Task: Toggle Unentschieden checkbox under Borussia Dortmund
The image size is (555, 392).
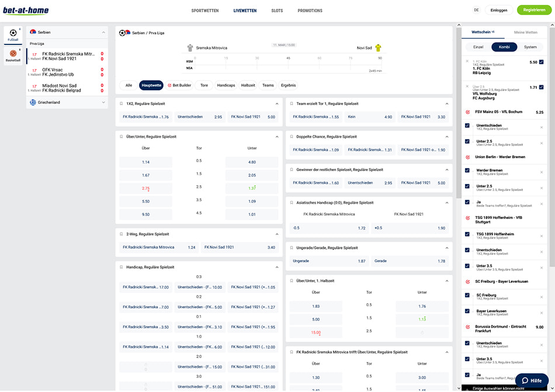Action: coord(467,343)
